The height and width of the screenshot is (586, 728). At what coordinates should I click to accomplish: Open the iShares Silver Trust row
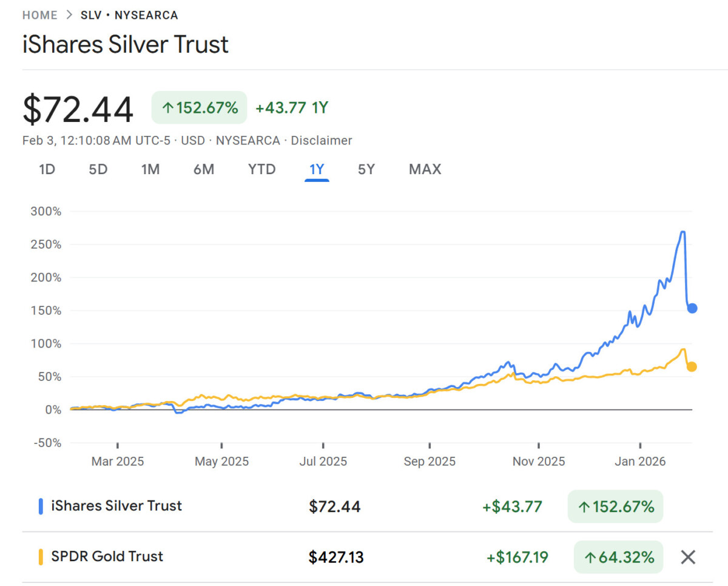pos(118,506)
